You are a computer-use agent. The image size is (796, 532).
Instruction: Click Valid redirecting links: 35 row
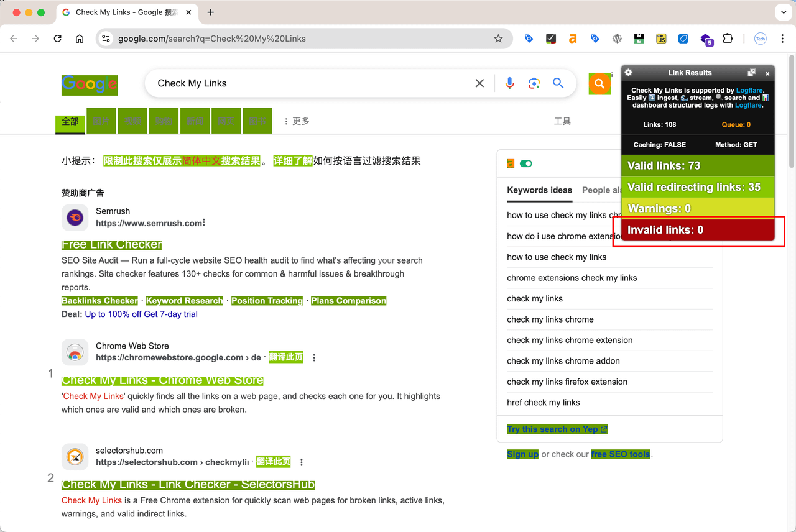[698, 187]
